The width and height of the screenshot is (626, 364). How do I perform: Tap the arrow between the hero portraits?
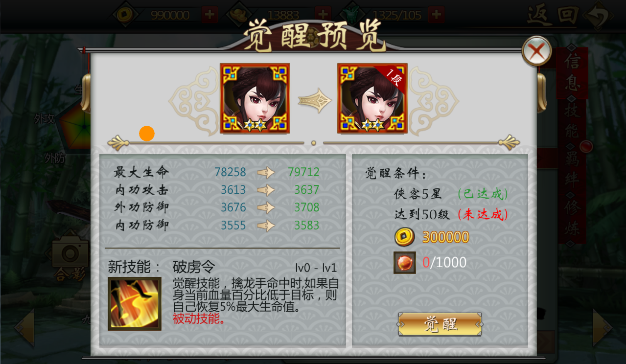pos(314,100)
